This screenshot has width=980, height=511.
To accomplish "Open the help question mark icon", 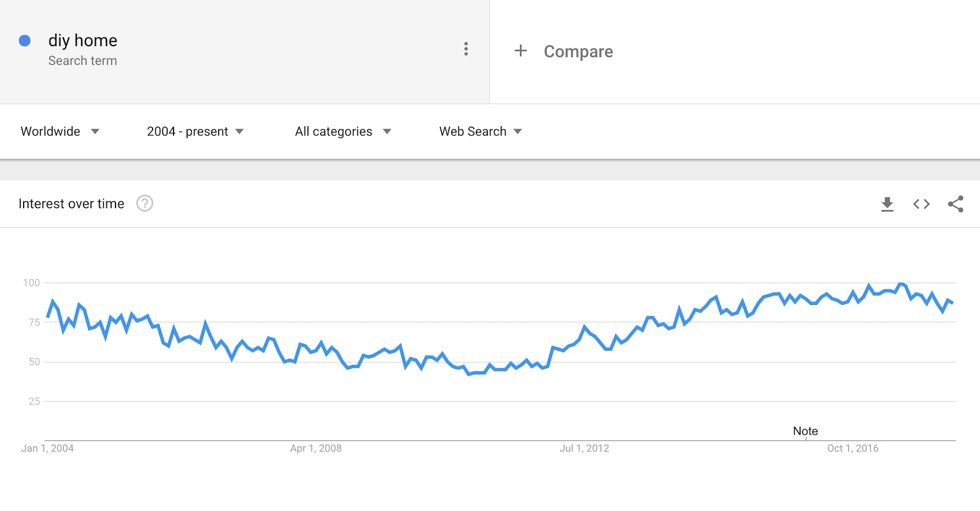I will pos(145,203).
